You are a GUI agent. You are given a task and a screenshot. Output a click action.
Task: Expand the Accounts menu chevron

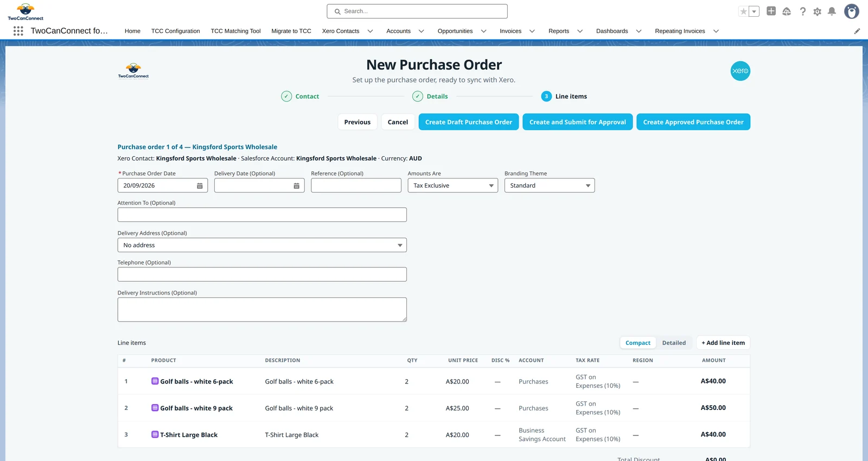click(x=422, y=31)
